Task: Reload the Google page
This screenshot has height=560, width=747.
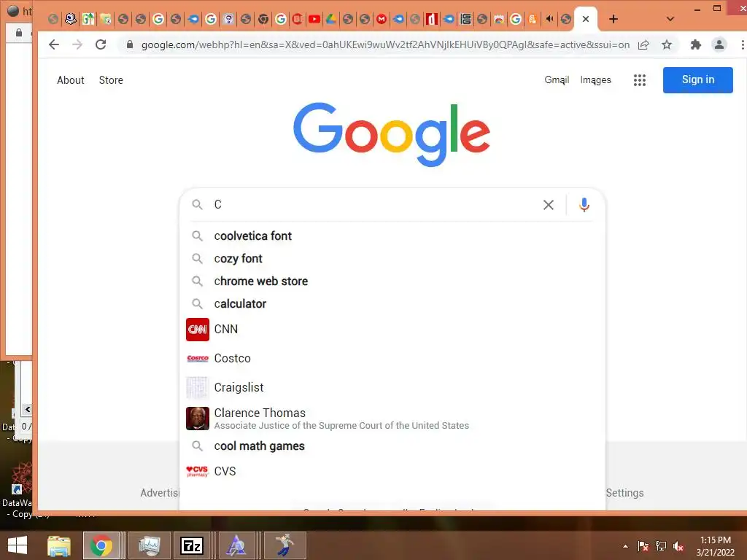Action: point(101,44)
